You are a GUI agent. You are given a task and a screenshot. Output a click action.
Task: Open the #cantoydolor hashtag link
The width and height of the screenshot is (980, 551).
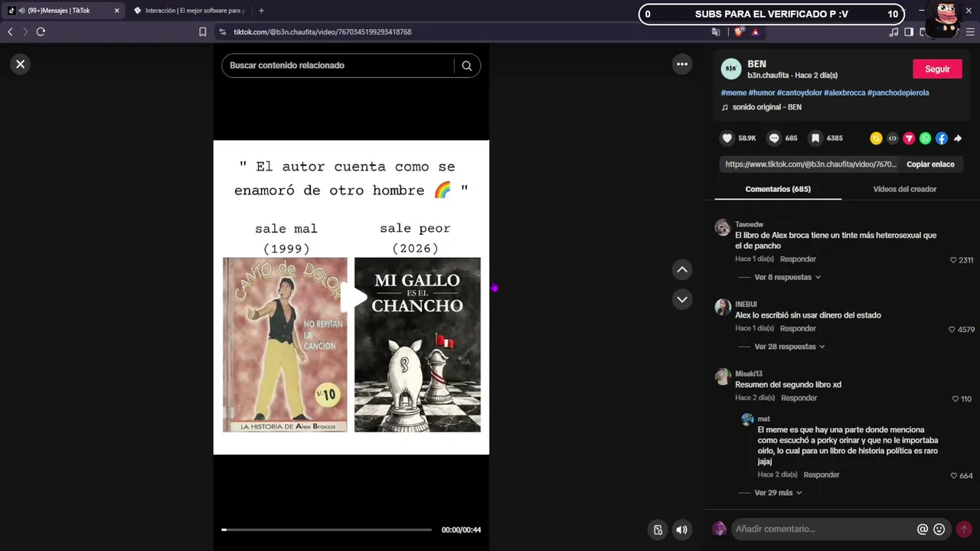tap(799, 93)
